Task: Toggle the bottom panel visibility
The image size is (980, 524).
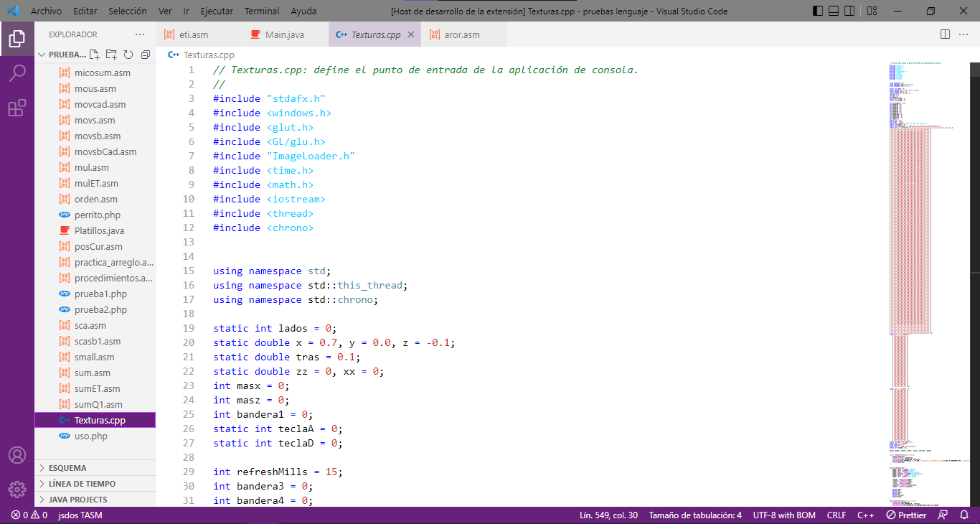Action: coord(832,11)
